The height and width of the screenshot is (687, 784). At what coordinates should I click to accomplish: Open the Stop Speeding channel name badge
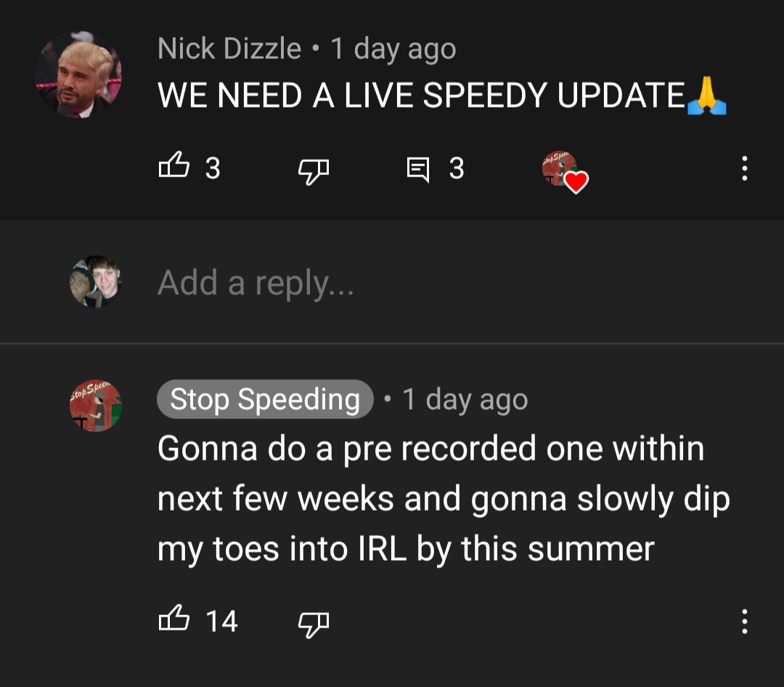click(x=265, y=399)
